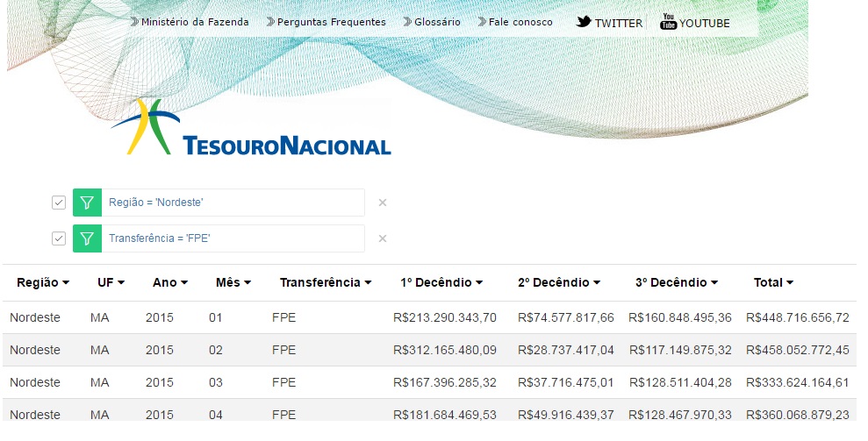Click the green funnel icon for Transferência filter
This screenshot has width=868, height=441.
[87, 238]
